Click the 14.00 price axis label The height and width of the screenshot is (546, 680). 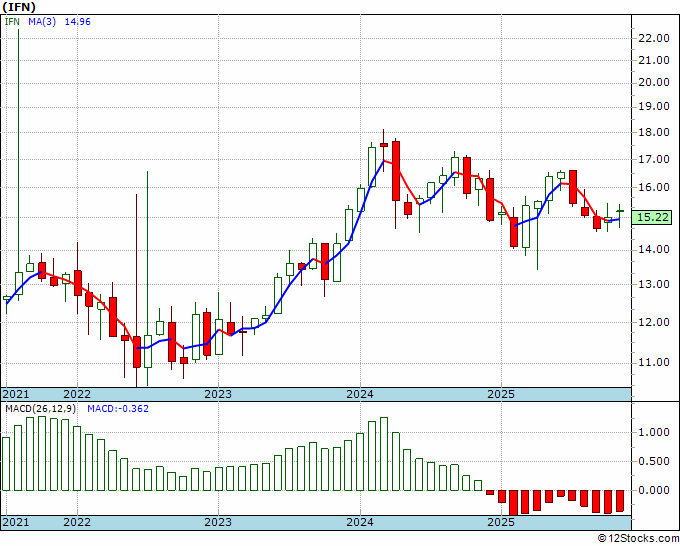(x=654, y=249)
